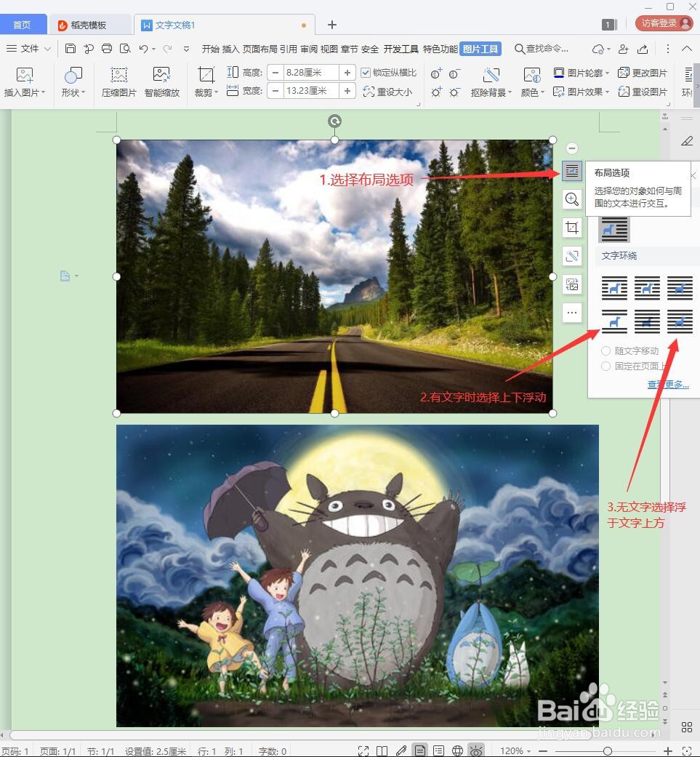The width and height of the screenshot is (700, 757).
Task: Click 更改图片 change picture
Action: [x=643, y=73]
